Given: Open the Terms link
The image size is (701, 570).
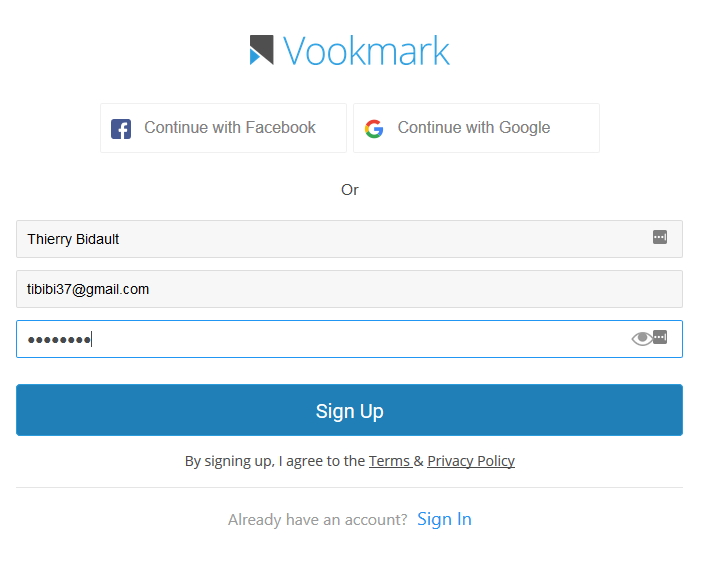Looking at the screenshot, I should (389, 460).
